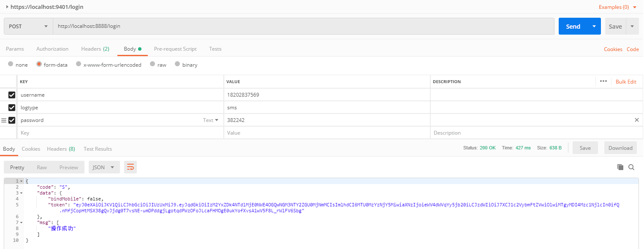
Task: Open the response Headers (8) tab
Action: click(x=61, y=149)
